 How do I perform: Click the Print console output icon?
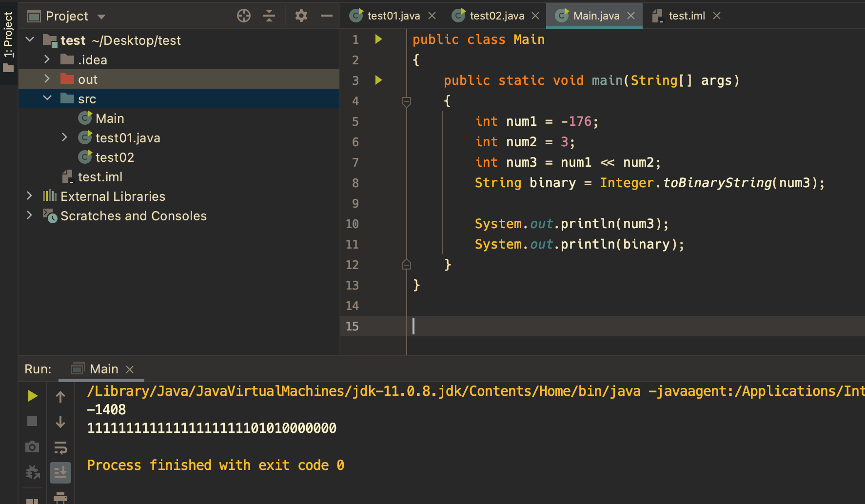coord(60,497)
